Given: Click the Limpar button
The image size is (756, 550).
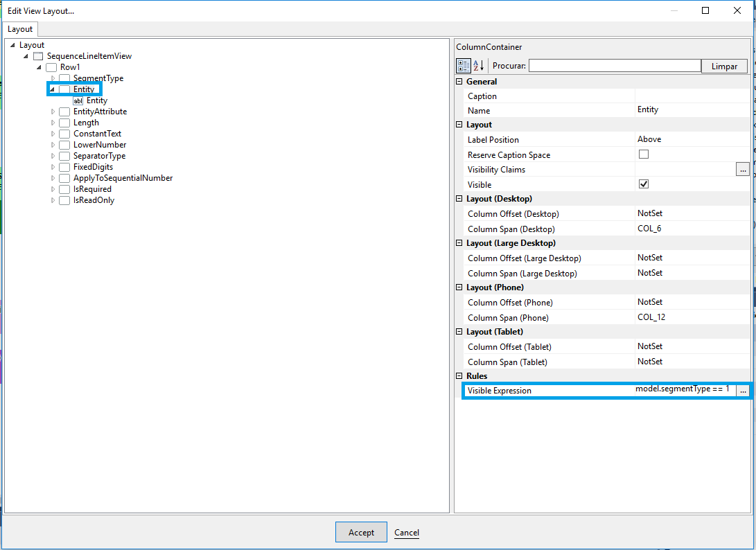Looking at the screenshot, I should pos(724,66).
